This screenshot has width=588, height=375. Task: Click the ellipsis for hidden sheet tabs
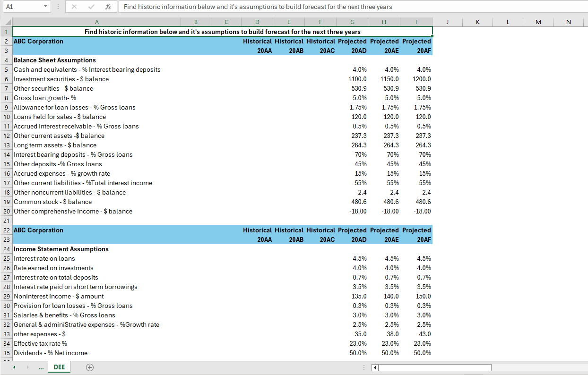coord(41,367)
